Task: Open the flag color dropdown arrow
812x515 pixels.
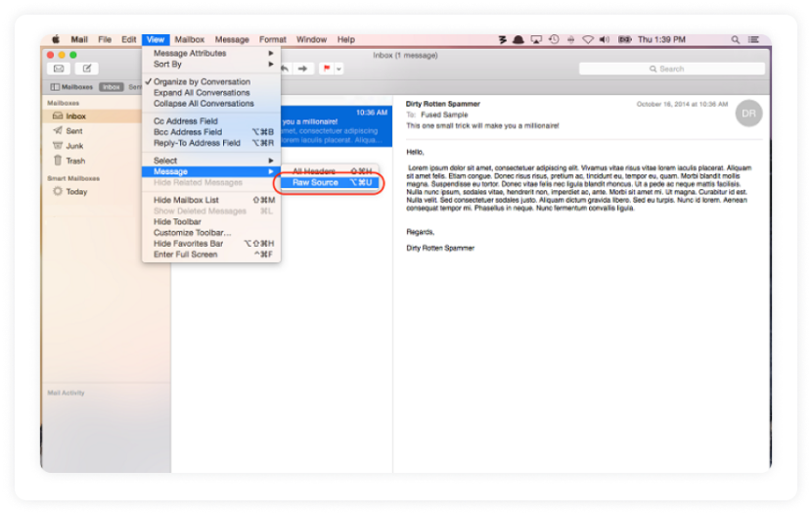Action: (339, 69)
